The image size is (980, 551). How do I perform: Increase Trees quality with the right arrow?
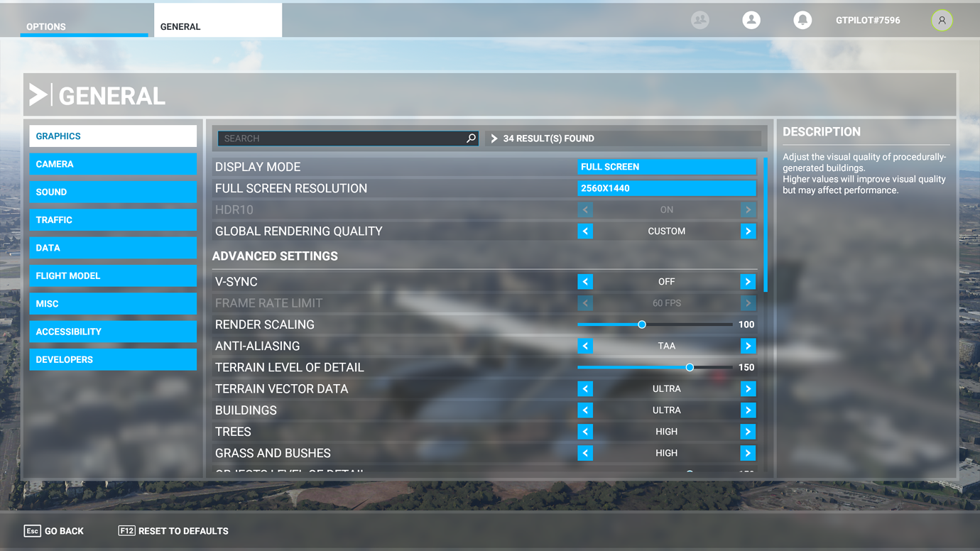(747, 431)
